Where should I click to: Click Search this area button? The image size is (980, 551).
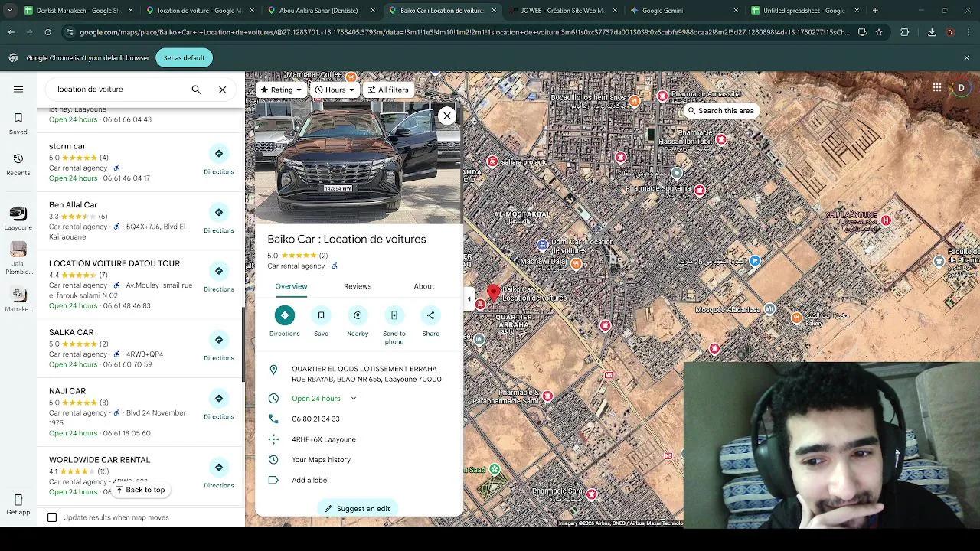point(720,111)
